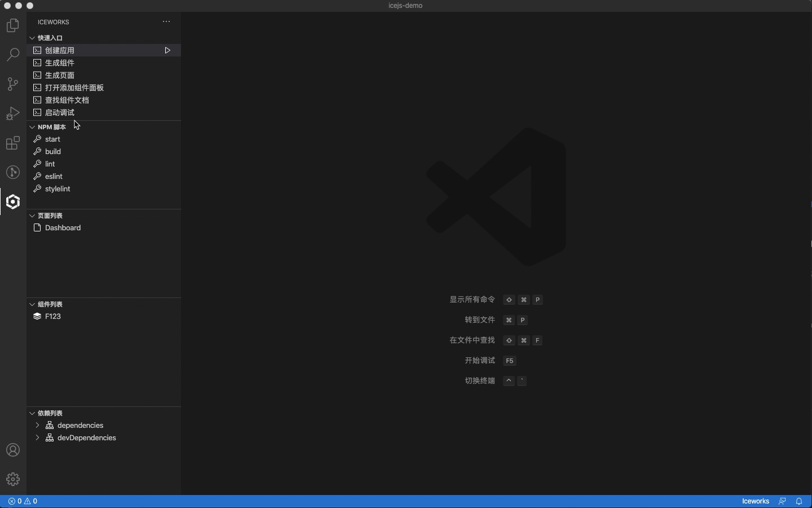Click the icejs-demo window title
812x508 pixels.
pyautogui.click(x=405, y=6)
